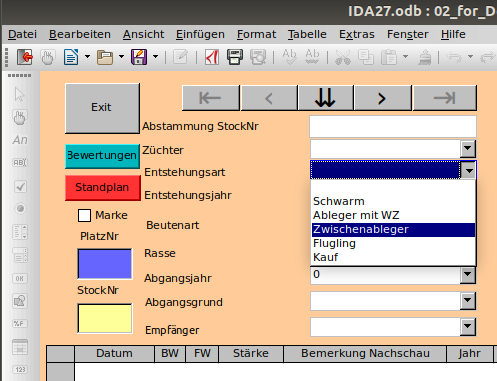This screenshot has height=381, width=497.
Task: Pick the Formatted Field '%F' sidebar icon
Action: [20, 324]
